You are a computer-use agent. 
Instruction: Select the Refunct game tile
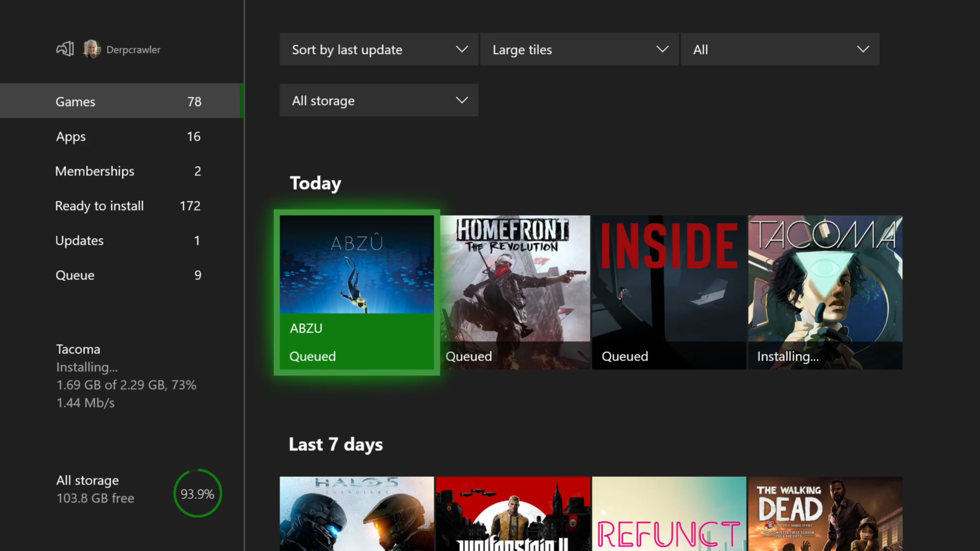[669, 514]
